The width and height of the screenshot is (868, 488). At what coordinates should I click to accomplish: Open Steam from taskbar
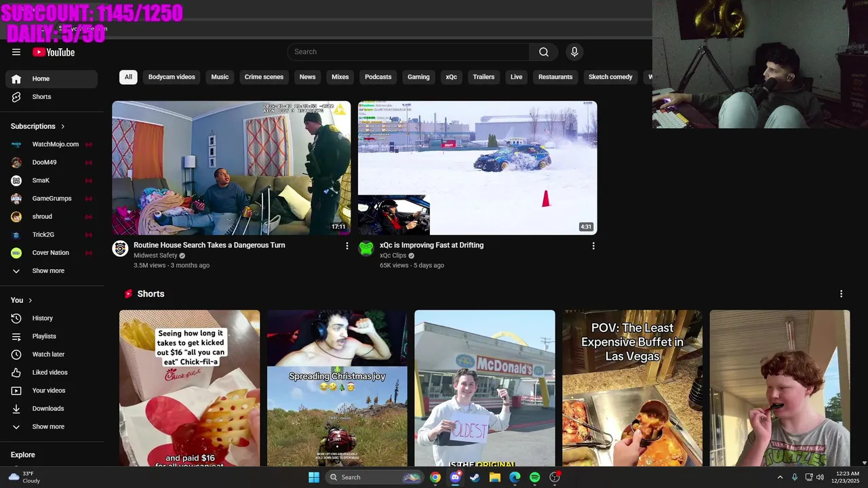coord(475,477)
